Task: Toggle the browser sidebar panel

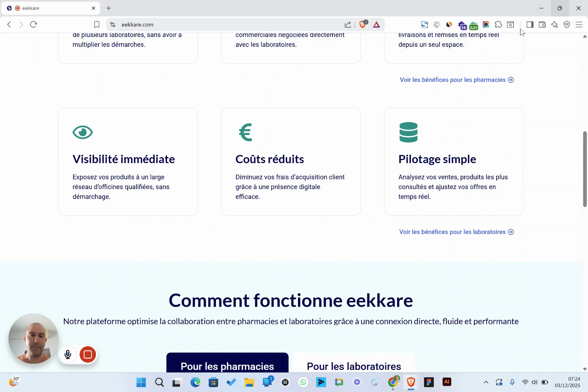Action: [x=530, y=24]
